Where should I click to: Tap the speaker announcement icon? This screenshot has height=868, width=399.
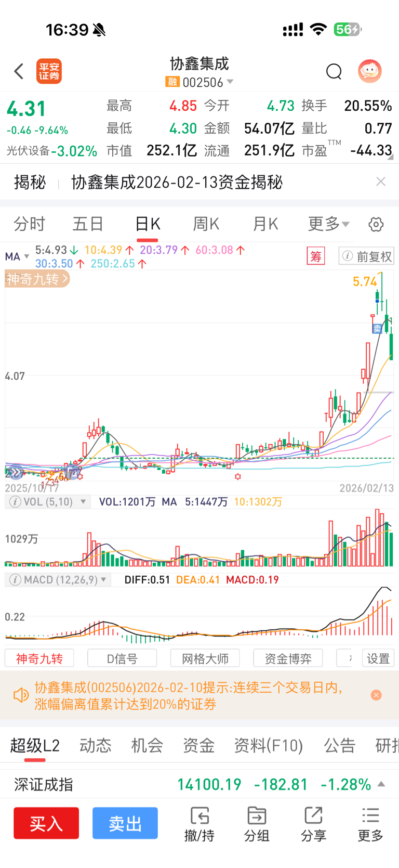[x=21, y=695]
